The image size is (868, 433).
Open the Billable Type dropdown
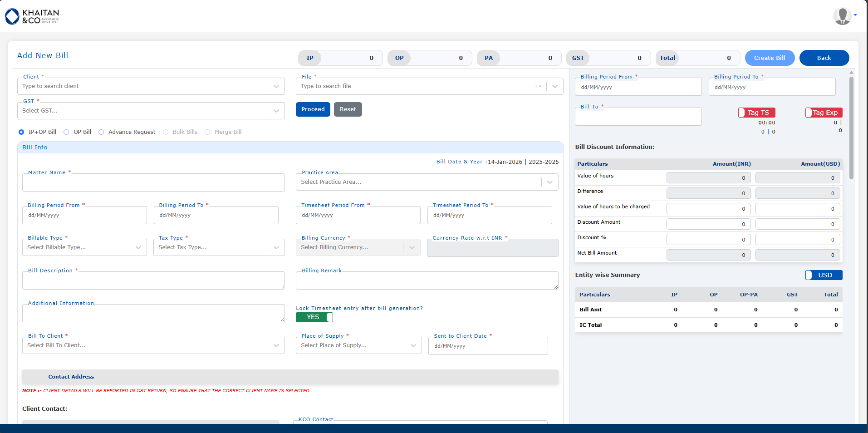click(x=84, y=247)
